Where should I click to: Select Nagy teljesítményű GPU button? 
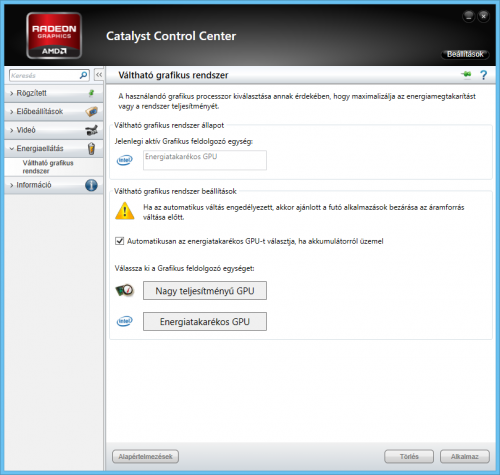pyautogui.click(x=205, y=291)
